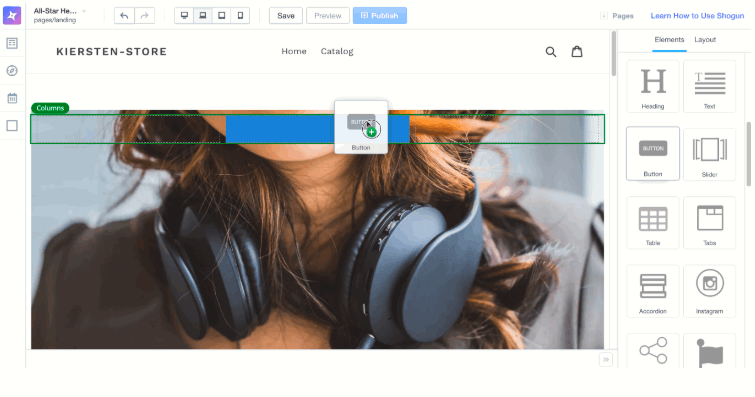Click the redo arrow button
Image resolution: width=755 pixels, height=397 pixels.
click(x=144, y=15)
